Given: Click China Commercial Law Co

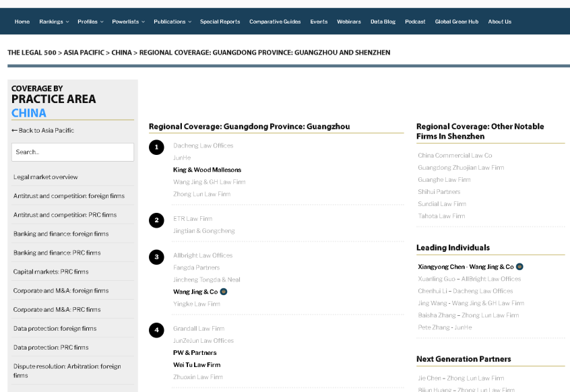Looking at the screenshot, I should [455, 156].
